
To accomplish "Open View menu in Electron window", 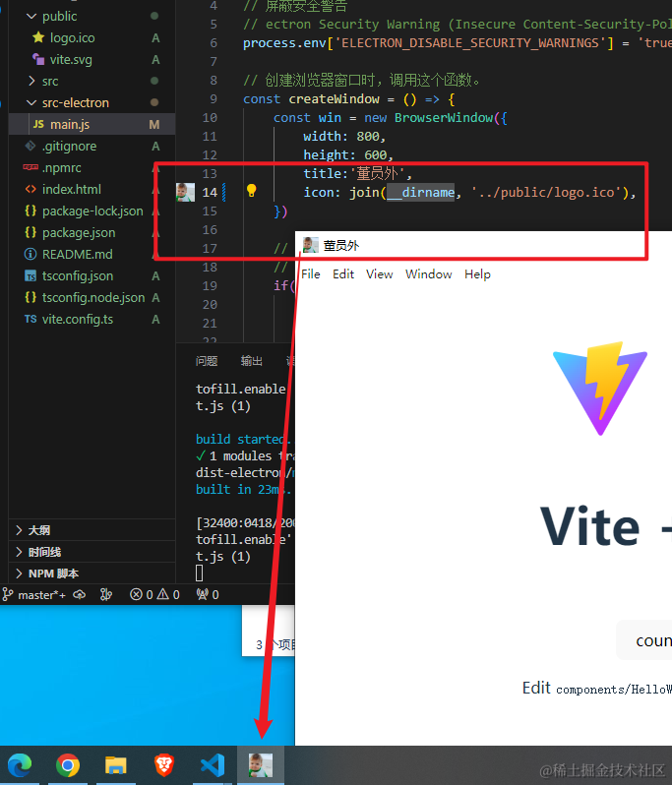I will (379, 274).
